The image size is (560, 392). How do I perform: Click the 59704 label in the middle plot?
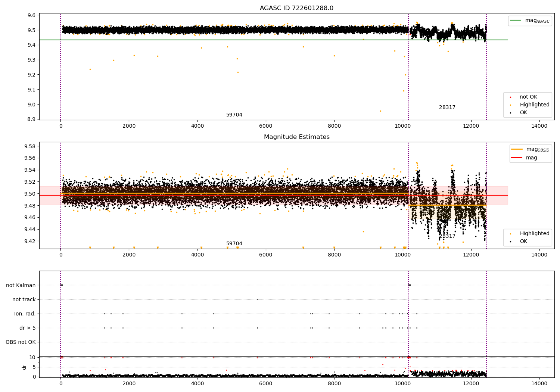point(234,244)
